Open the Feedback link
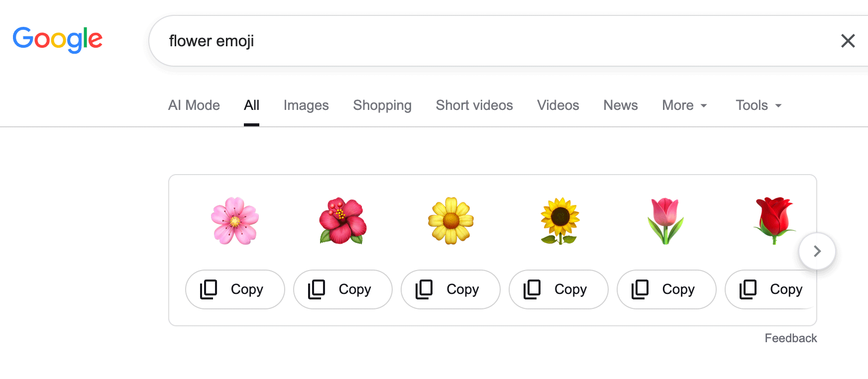The height and width of the screenshot is (379, 868). click(791, 338)
